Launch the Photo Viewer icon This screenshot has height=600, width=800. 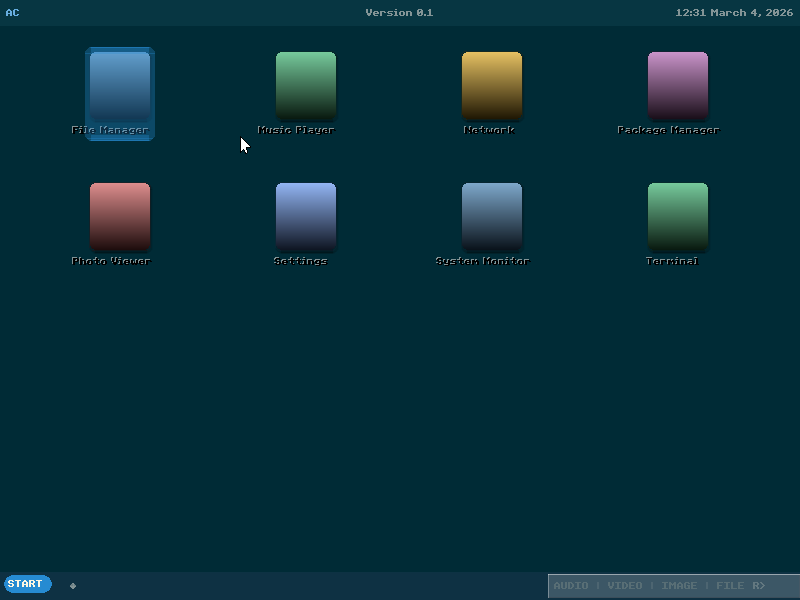coord(119,216)
